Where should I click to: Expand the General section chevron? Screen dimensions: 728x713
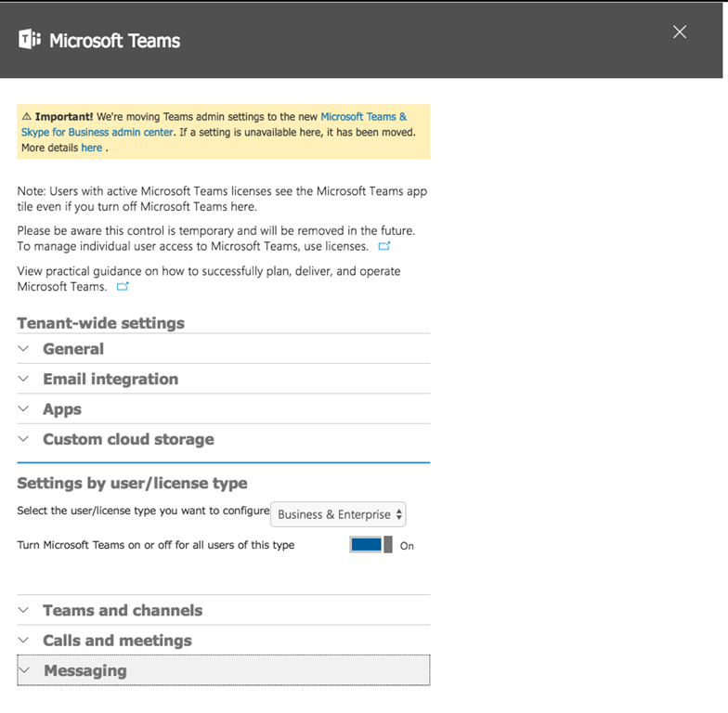[x=23, y=349]
